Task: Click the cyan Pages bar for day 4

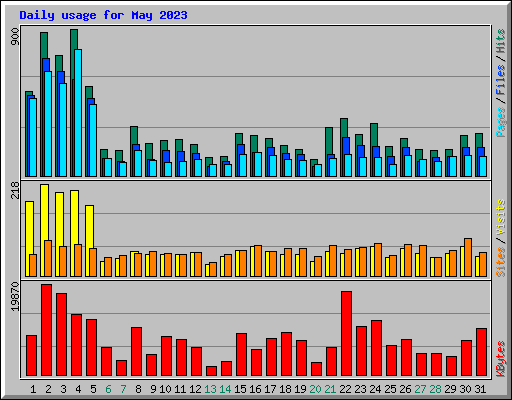Action: (78, 113)
